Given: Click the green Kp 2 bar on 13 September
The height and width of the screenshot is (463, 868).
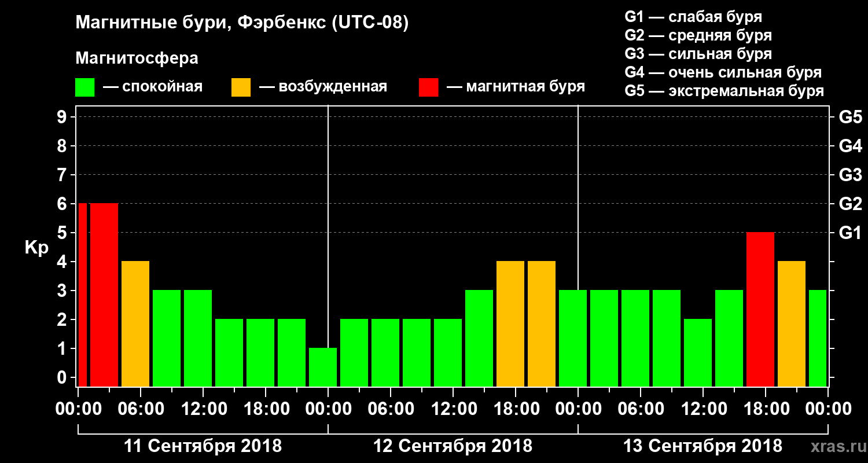Looking at the screenshot, I should [698, 352].
